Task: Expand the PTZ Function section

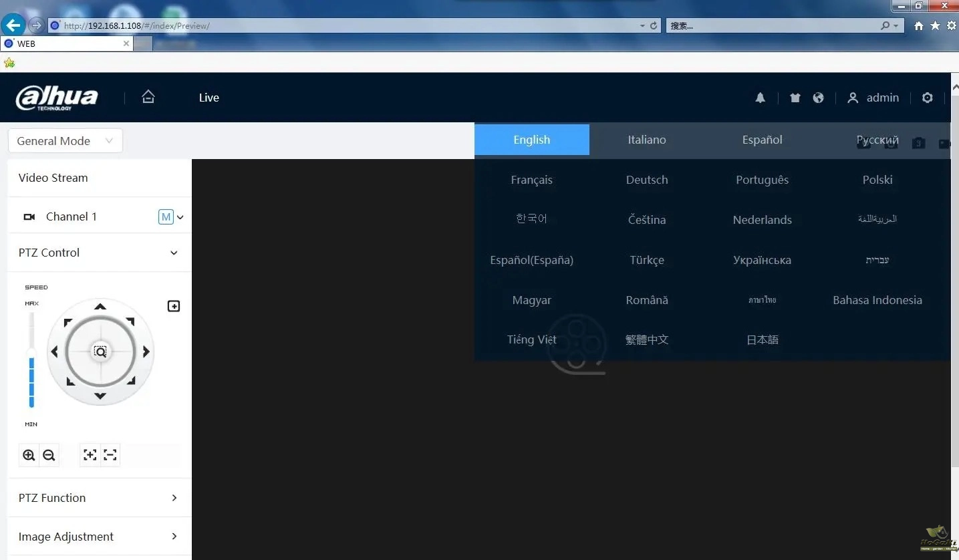Action: (174, 498)
